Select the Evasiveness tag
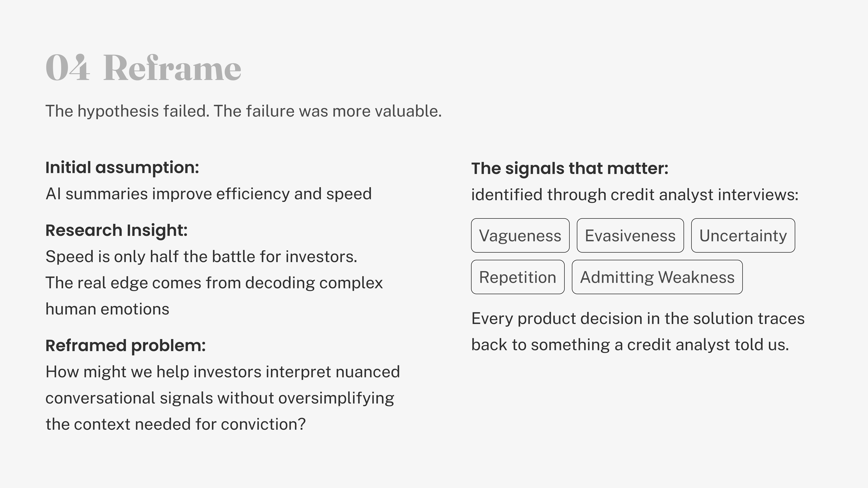The image size is (868, 488). pos(630,235)
